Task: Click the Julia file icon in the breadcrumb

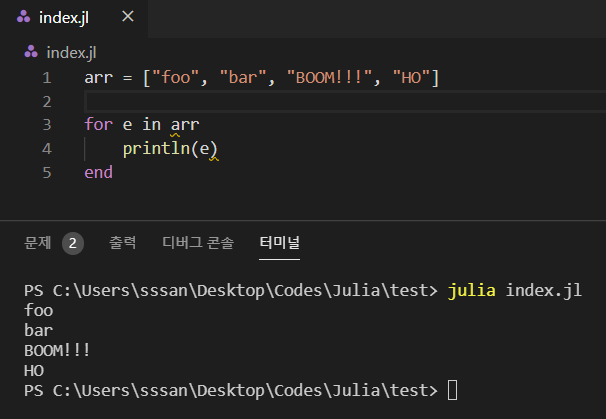Action: [32, 52]
